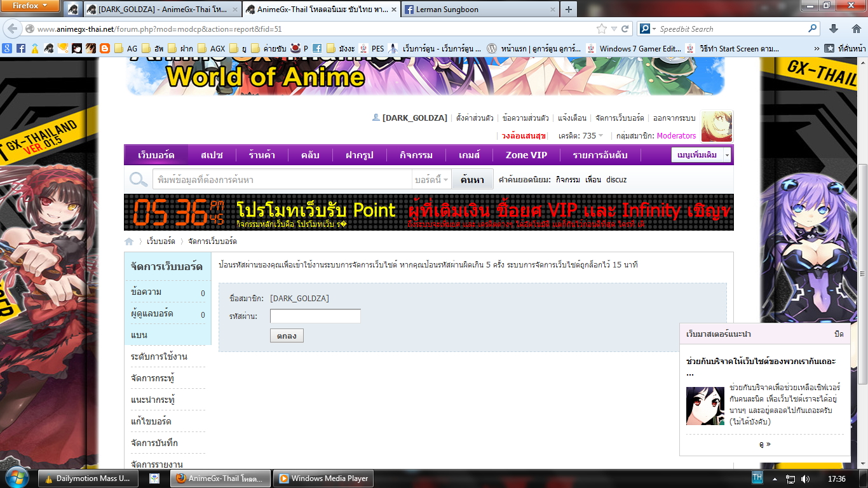
Task: Click the Firefox back arrow button
Action: tap(13, 29)
